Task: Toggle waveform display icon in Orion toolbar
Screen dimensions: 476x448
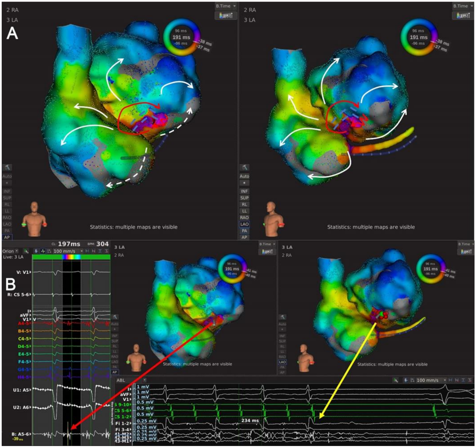Action: click(43, 251)
